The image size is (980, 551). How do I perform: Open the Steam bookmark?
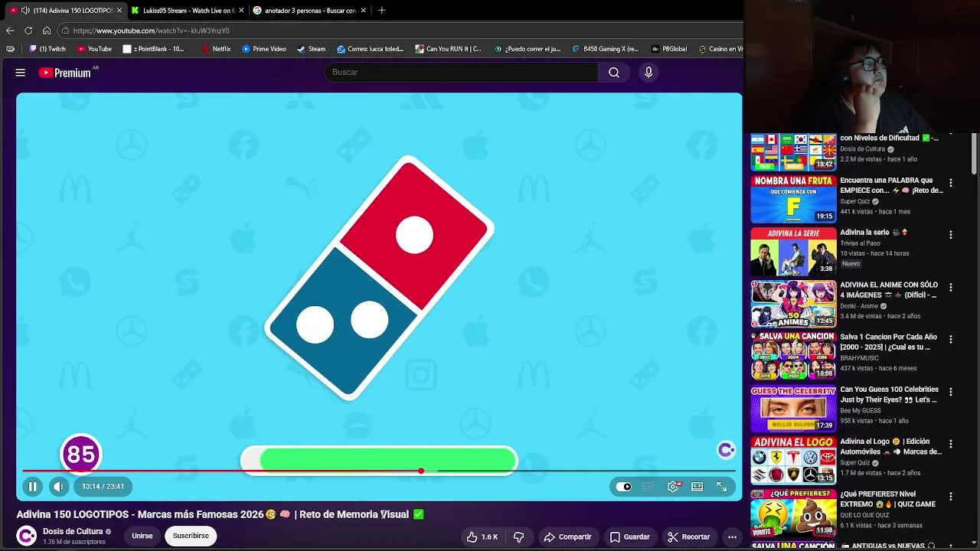tap(312, 49)
